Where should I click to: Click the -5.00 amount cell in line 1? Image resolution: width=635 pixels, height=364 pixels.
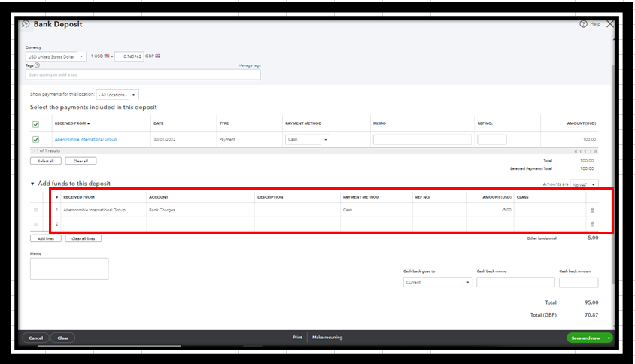coord(490,210)
